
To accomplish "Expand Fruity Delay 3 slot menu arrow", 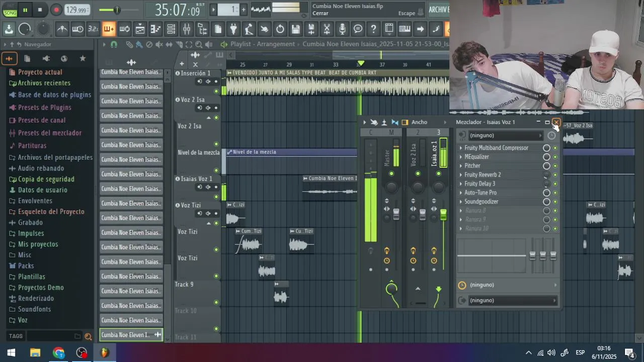I will tap(460, 184).
